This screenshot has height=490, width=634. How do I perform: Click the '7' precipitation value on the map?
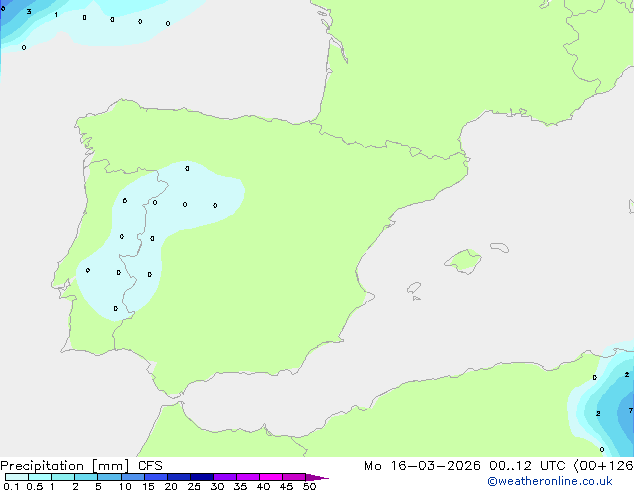coord(630,410)
